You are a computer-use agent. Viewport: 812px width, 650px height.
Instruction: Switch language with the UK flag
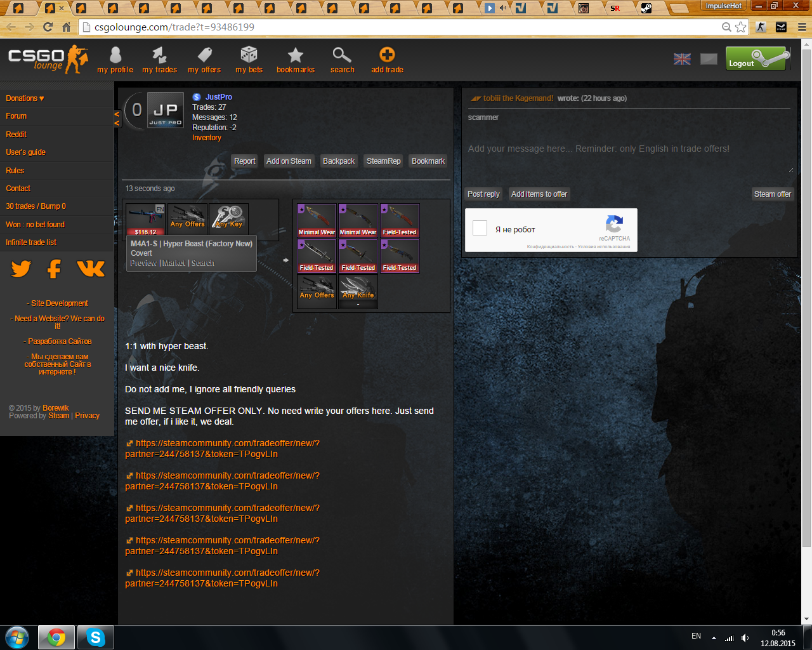(x=682, y=59)
